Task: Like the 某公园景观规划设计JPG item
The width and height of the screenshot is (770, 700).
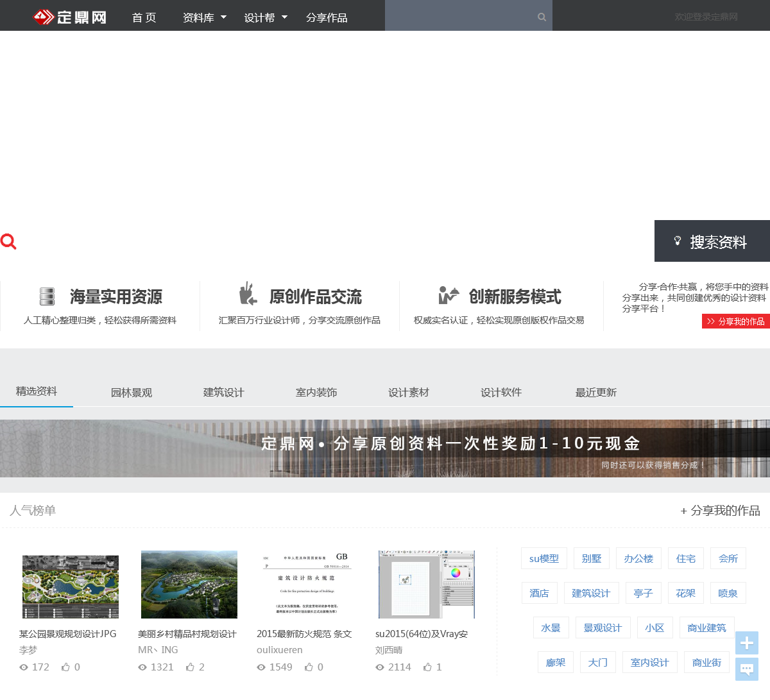Action: point(65,667)
